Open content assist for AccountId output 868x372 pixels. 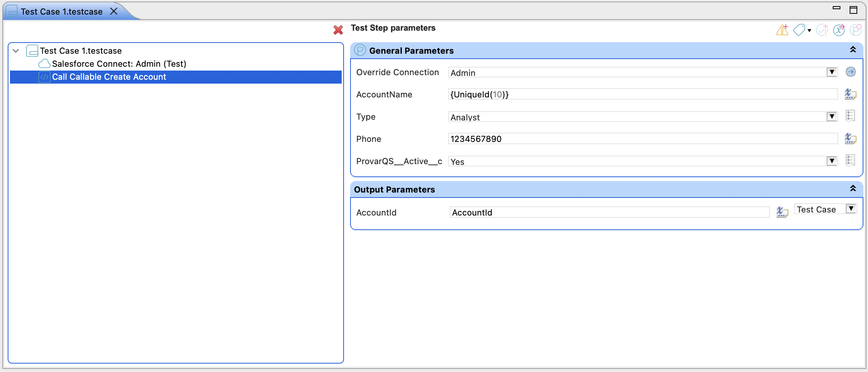coord(782,212)
